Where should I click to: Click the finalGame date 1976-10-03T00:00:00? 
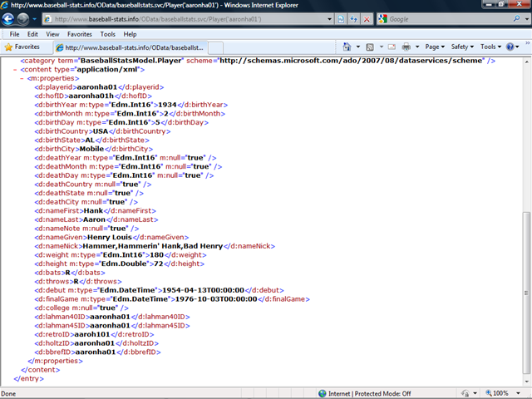click(216, 299)
